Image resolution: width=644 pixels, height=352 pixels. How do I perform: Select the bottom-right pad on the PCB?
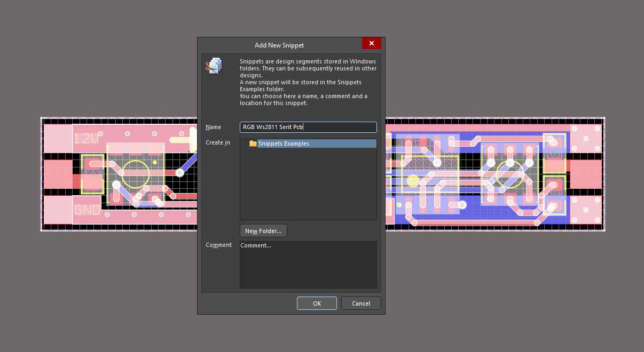pos(586,210)
